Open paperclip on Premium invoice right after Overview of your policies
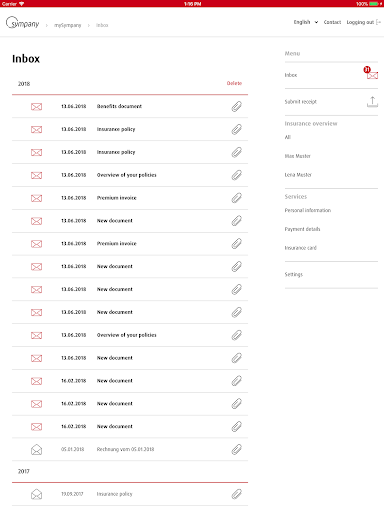The width and height of the screenshot is (384, 512). [237, 198]
